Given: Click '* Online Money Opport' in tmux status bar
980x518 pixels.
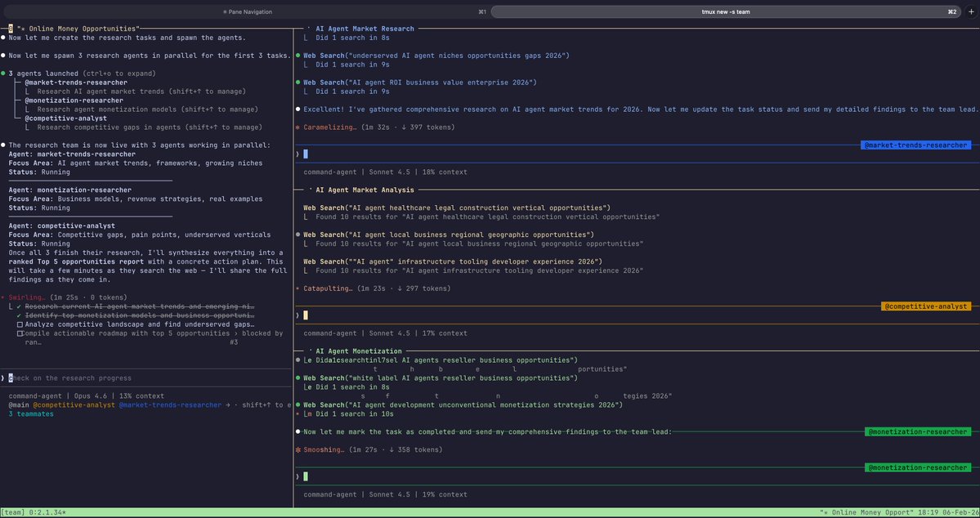Looking at the screenshot, I should tap(866, 512).
